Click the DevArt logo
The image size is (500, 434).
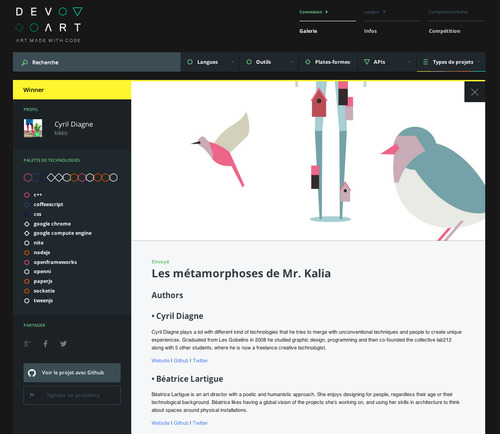(49, 25)
